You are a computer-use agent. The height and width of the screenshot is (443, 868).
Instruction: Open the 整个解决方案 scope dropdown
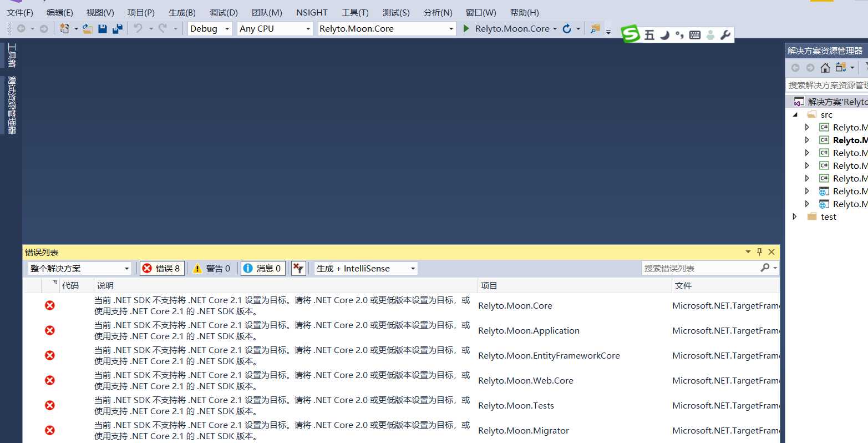(79, 268)
